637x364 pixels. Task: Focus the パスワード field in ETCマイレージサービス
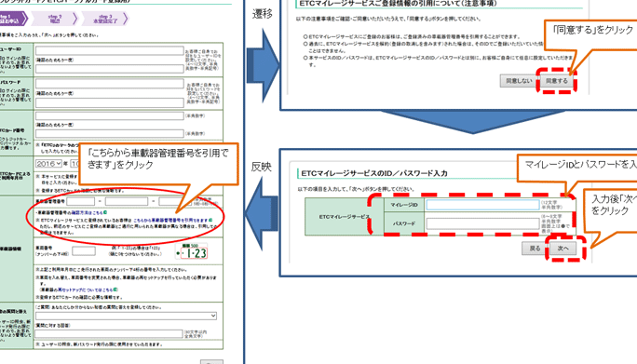(x=483, y=223)
